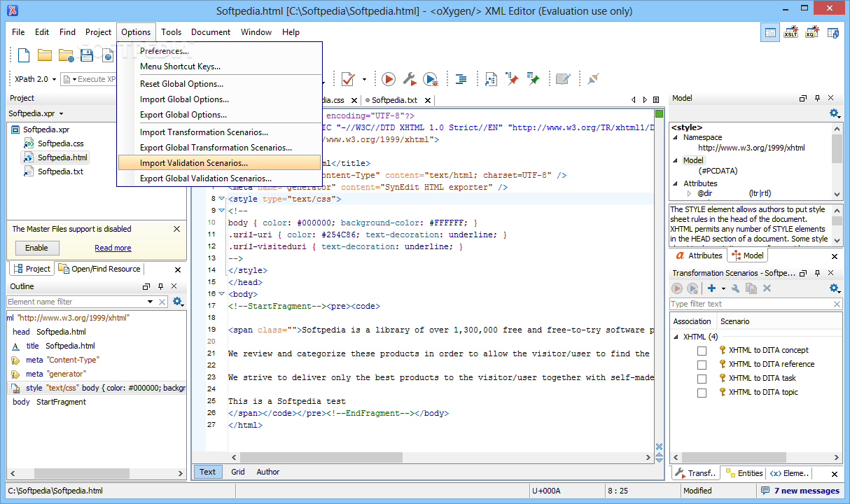850x504 pixels.
Task: Open the Options menu
Action: coord(136,32)
